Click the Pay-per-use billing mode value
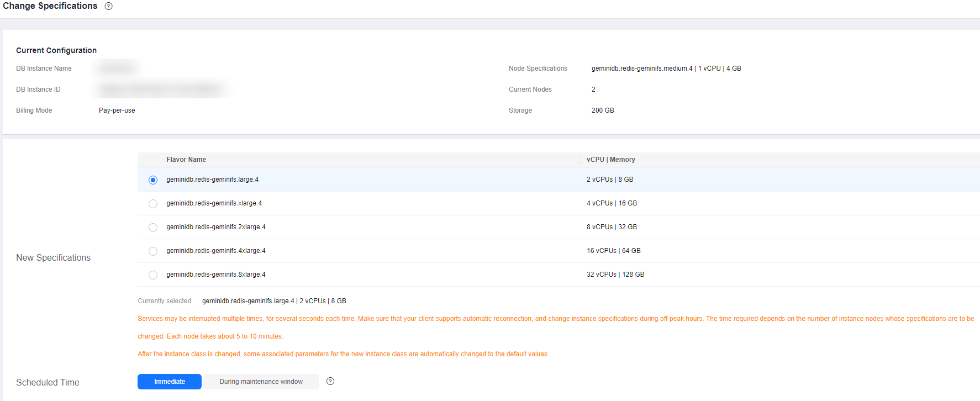The height and width of the screenshot is (401, 980). [117, 110]
